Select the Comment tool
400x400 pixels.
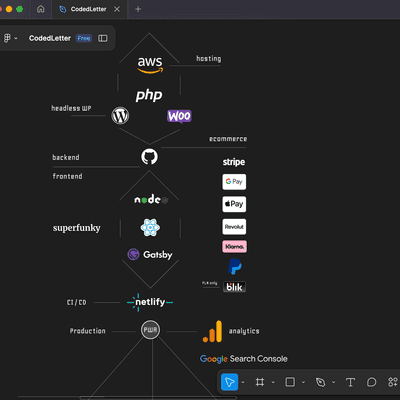(371, 382)
